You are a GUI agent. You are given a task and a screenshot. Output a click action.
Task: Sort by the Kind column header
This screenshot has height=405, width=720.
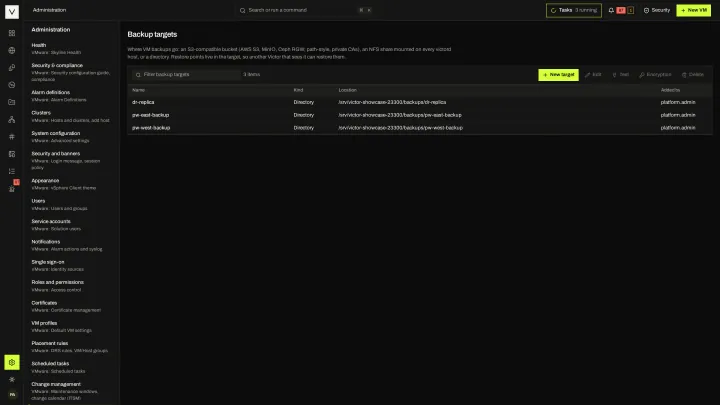[x=298, y=90]
